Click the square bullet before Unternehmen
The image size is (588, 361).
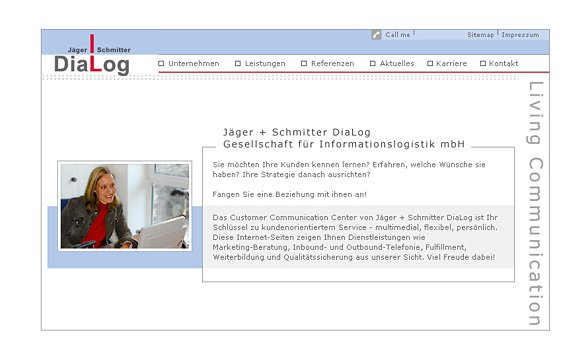click(x=161, y=63)
